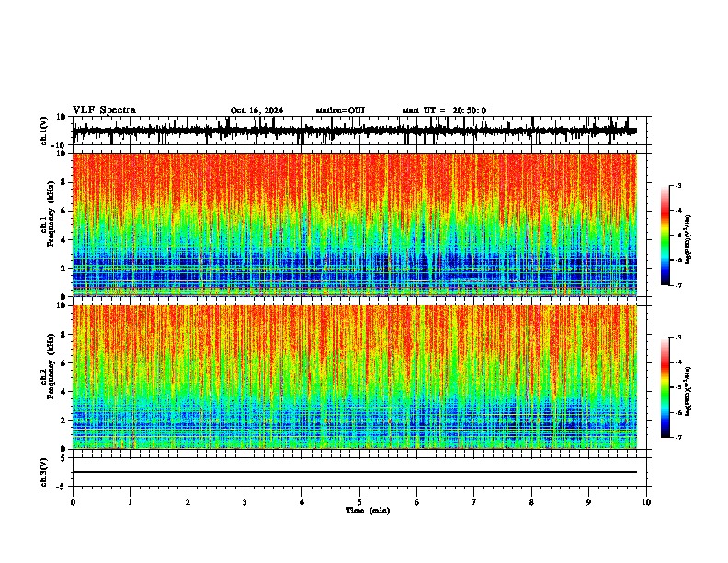Screen dimensions: 728x563
Task: Select the "start UT = 20:50:0" text
Action: click(444, 110)
